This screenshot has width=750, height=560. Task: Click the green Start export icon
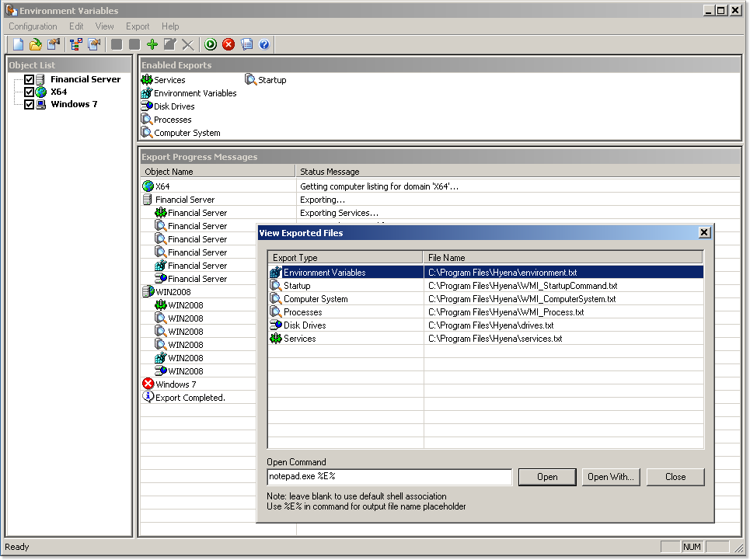211,44
